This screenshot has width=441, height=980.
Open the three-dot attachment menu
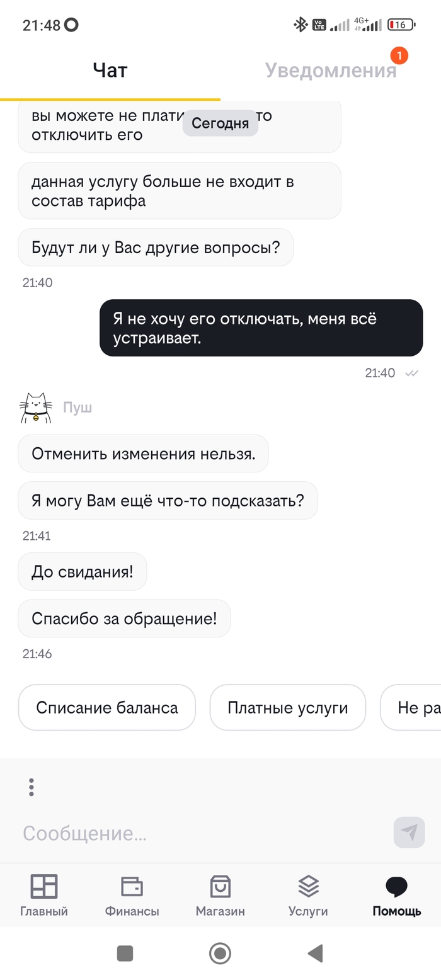click(31, 787)
